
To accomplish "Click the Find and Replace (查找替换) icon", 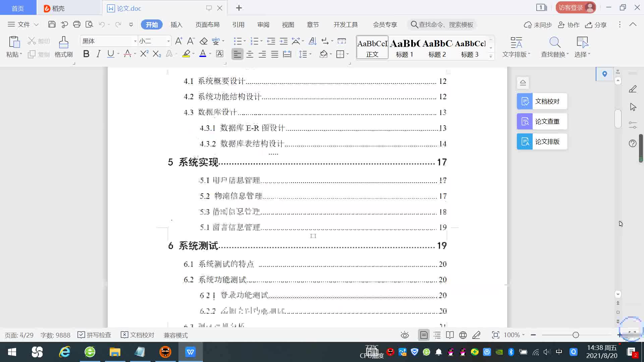I will [x=554, y=43].
